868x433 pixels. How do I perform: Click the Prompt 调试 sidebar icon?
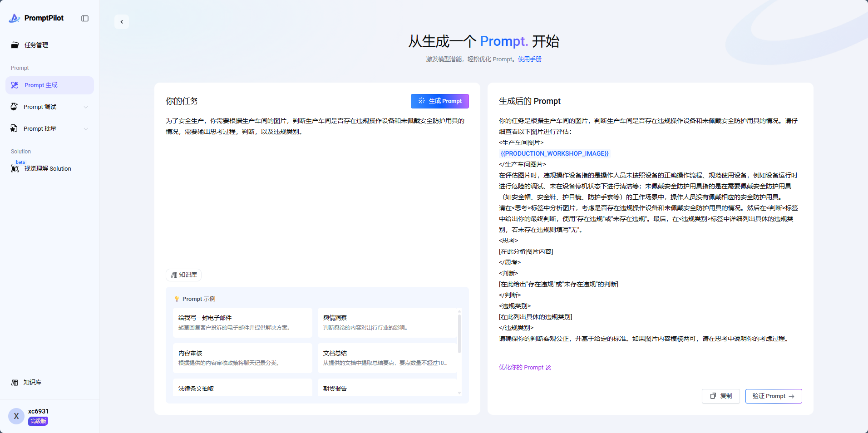click(14, 107)
